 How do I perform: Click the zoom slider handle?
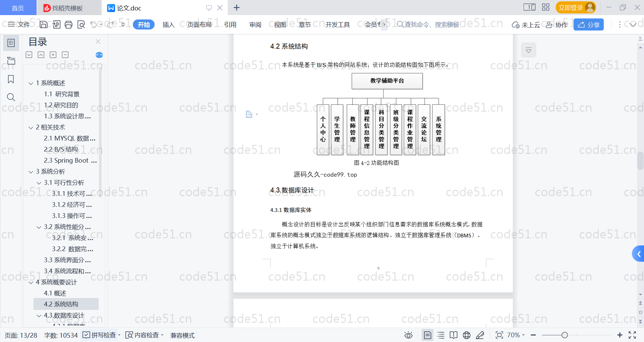565,335
